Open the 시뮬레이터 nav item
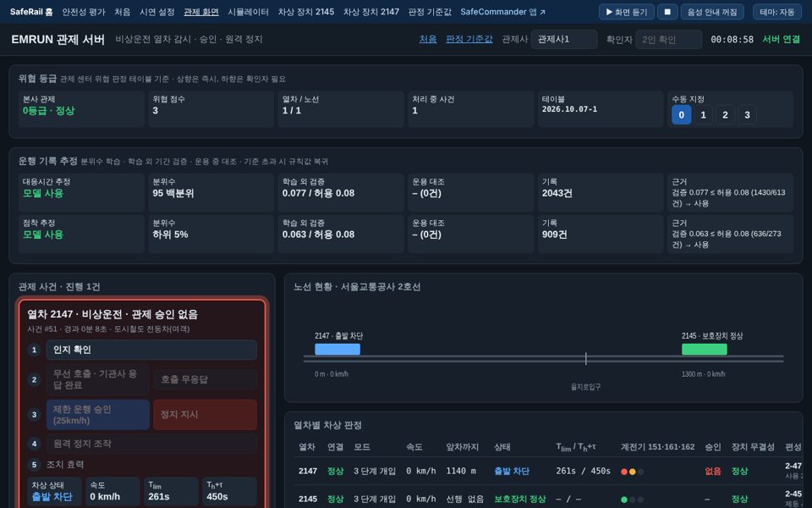This screenshot has width=812, height=508. 248,11
